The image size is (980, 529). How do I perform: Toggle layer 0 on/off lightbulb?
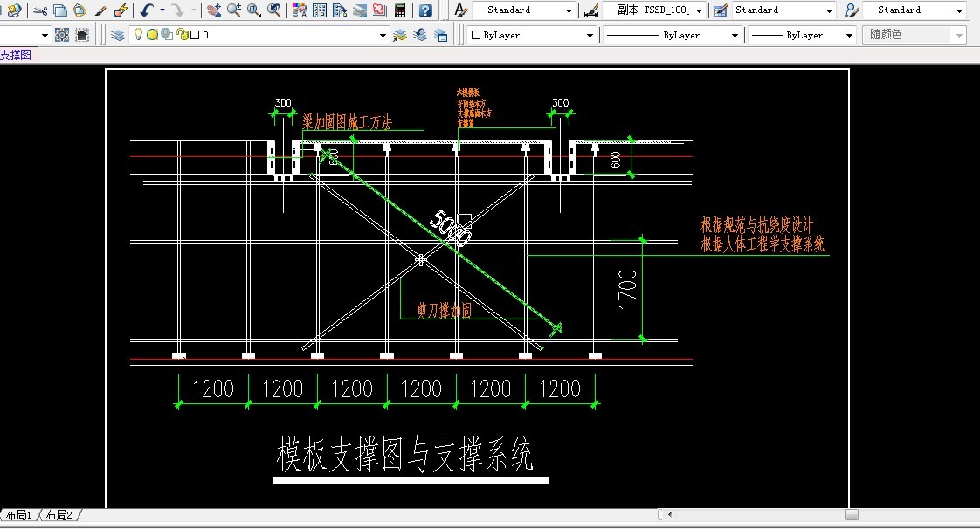(x=138, y=35)
